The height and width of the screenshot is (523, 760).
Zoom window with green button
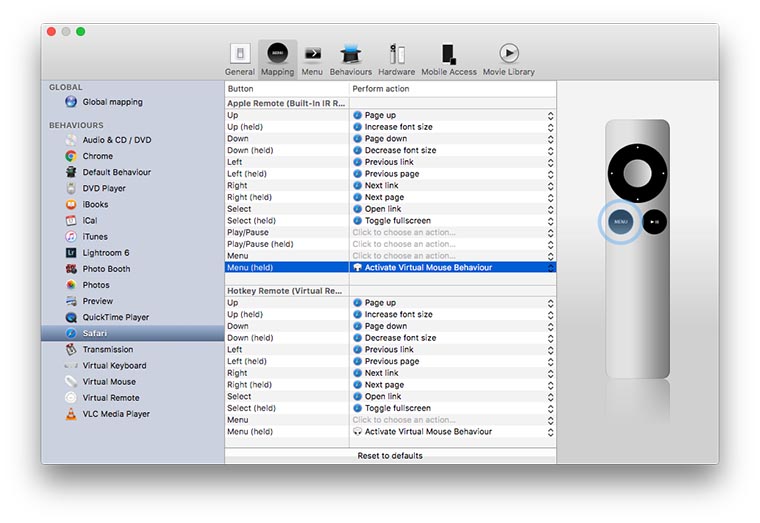tap(80, 32)
